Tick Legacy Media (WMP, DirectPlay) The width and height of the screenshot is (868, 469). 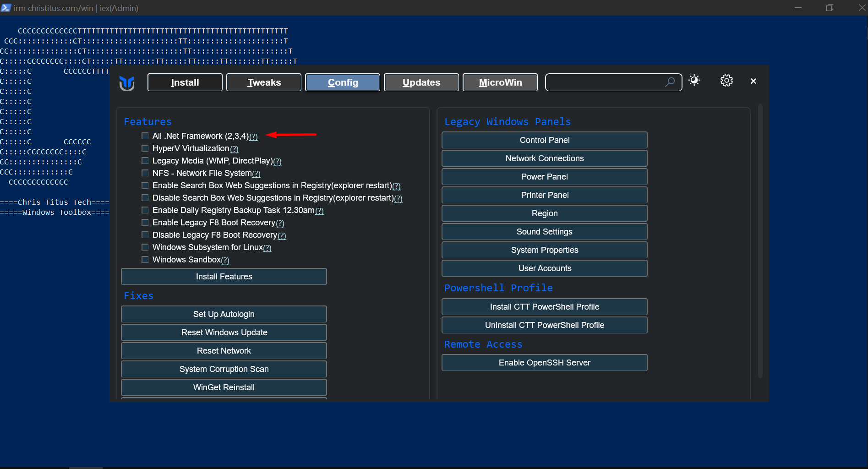pos(145,161)
